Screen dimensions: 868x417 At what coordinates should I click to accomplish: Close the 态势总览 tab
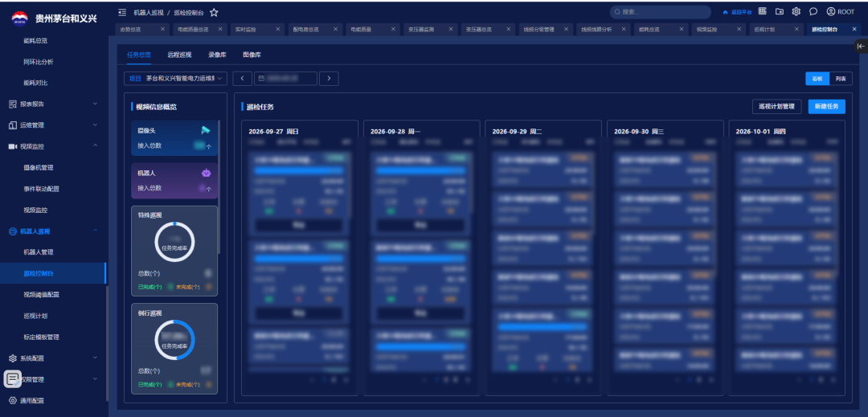[162, 29]
